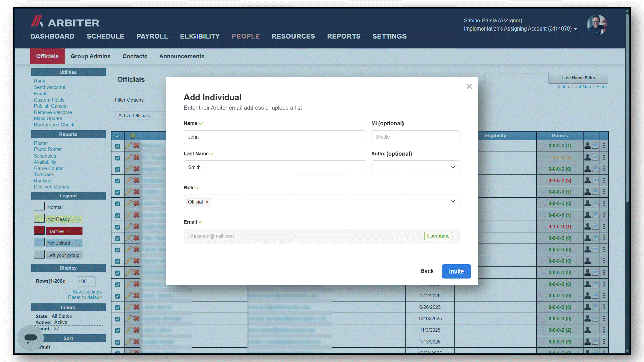Open the RESOURCES menu
This screenshot has height=362, width=644.
(293, 36)
